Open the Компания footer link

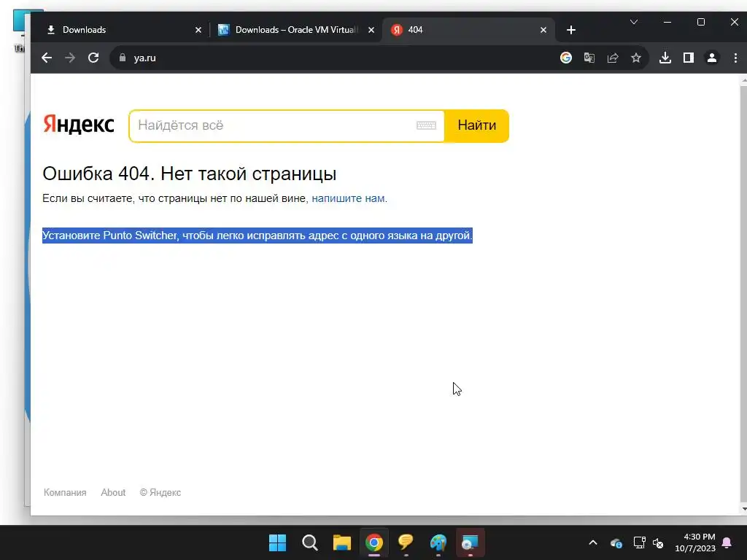pos(65,492)
